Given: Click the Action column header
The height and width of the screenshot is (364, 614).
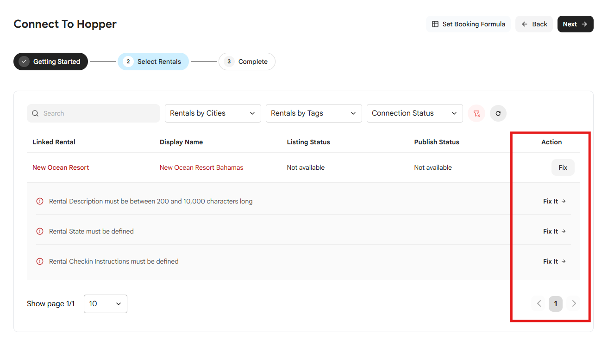Looking at the screenshot, I should (x=551, y=142).
